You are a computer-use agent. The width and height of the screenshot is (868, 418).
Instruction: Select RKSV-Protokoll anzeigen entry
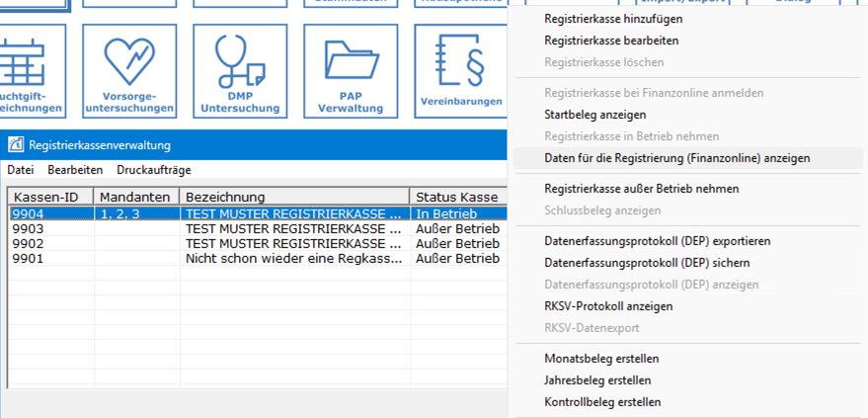(608, 306)
